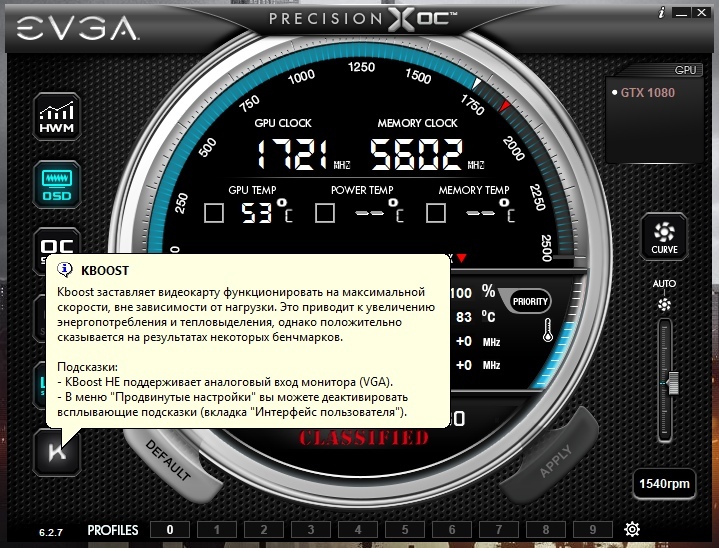Check the POWER TEMP checkbox
This screenshot has height=548, width=719.
[x=325, y=213]
